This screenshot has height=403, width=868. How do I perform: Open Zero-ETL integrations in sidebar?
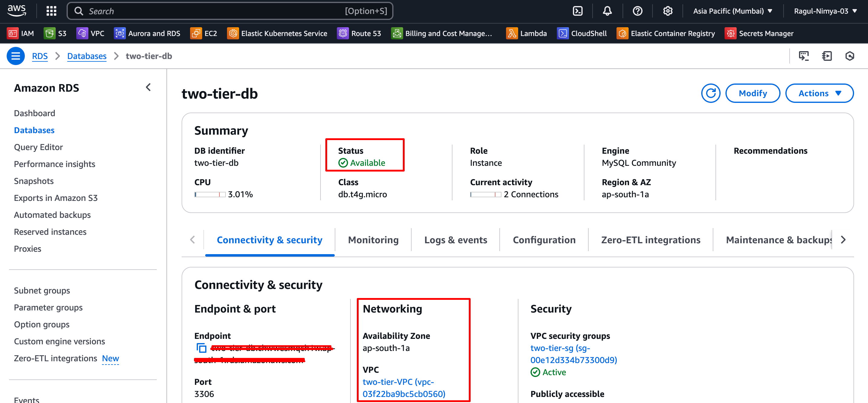click(x=56, y=358)
